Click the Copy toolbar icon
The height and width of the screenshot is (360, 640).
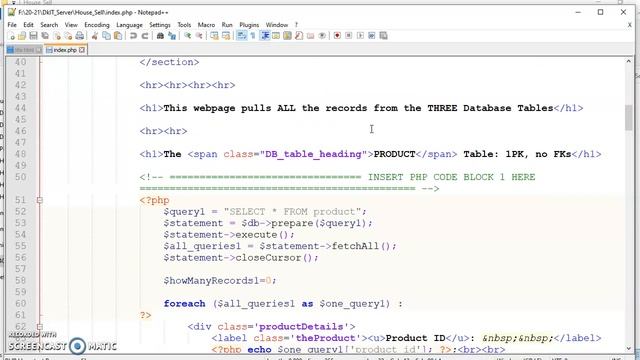point(106,36)
